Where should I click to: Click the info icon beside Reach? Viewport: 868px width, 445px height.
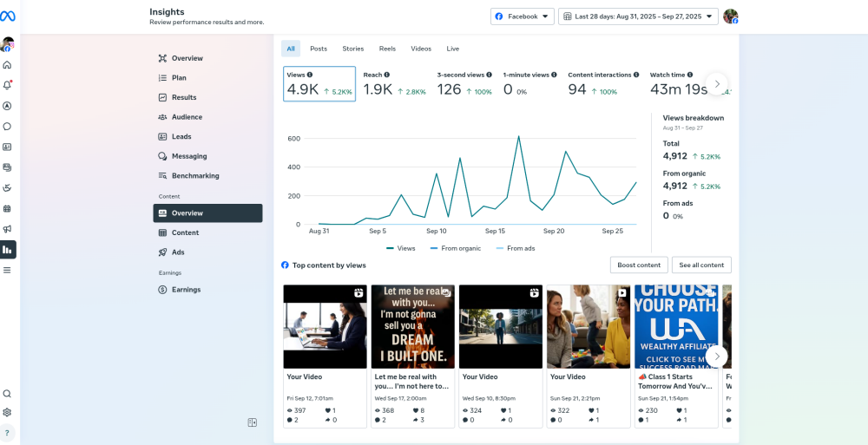click(x=387, y=75)
